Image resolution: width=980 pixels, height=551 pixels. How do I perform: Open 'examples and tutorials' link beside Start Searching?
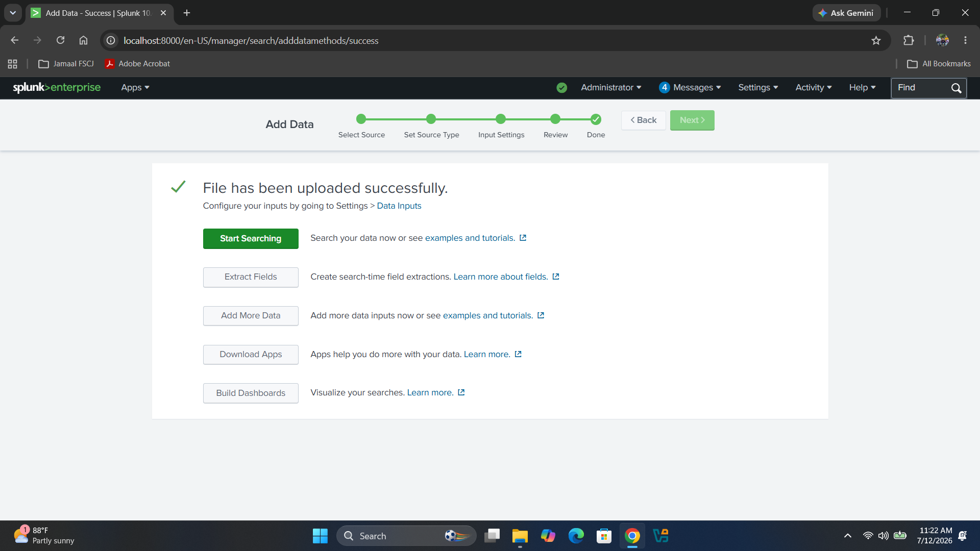point(470,238)
